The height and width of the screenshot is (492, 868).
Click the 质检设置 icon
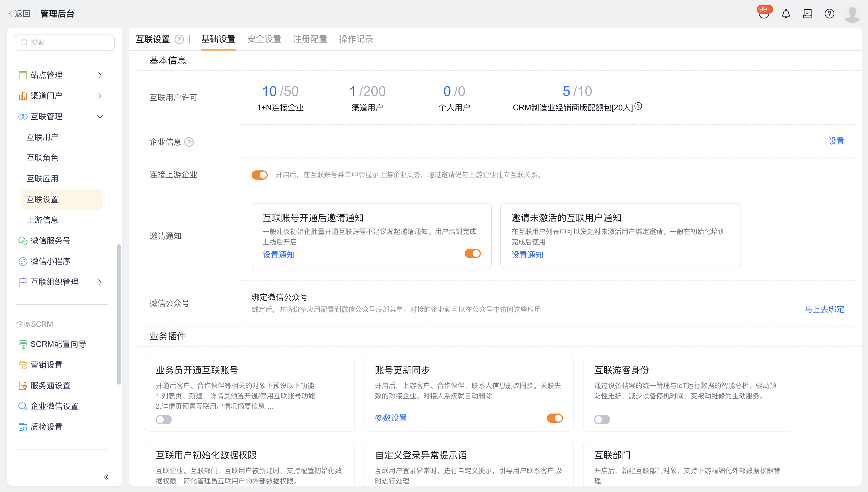[23, 427]
